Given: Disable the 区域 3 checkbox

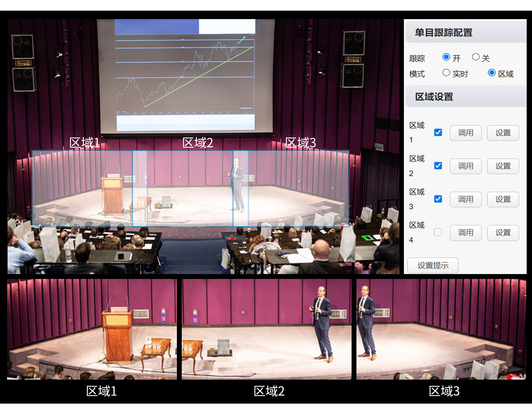Looking at the screenshot, I should coord(438,199).
